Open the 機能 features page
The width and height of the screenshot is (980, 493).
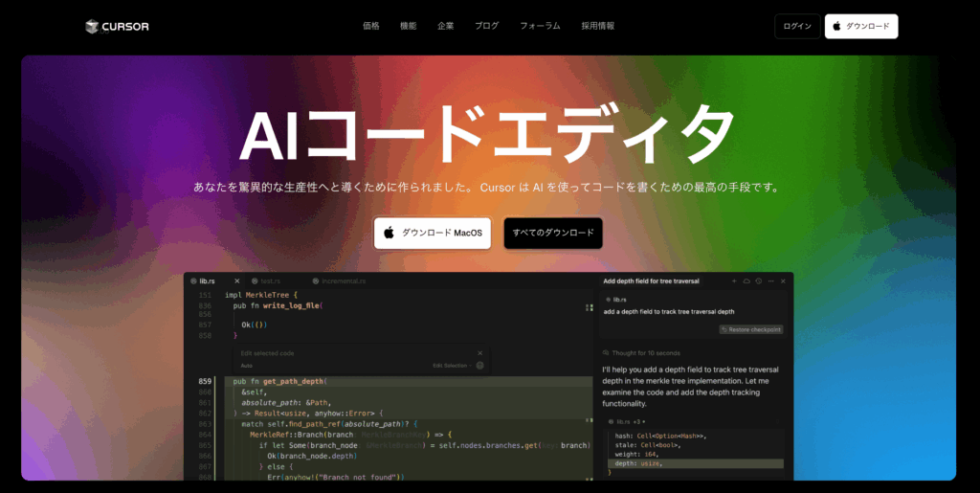tap(408, 26)
